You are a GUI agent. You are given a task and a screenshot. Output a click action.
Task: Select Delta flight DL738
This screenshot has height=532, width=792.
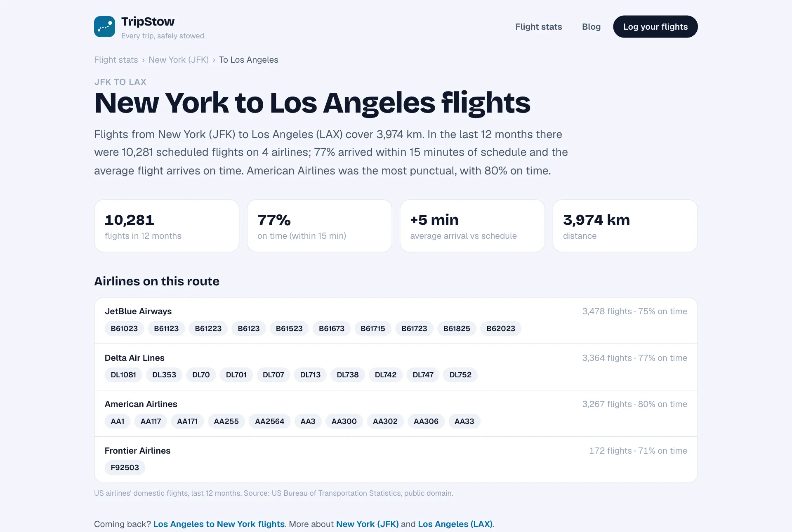point(348,375)
